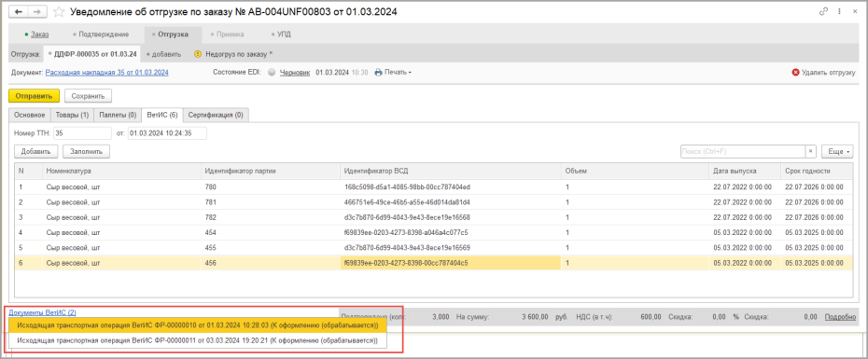Screen dimensions: 868x359
Task: Click batch identifier 455 cell
Action: (270, 247)
